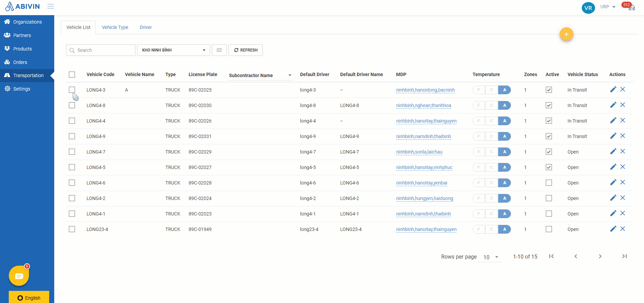The width and height of the screenshot is (644, 303).
Task: Select temperature C for LONG4-8
Action: (x=491, y=105)
